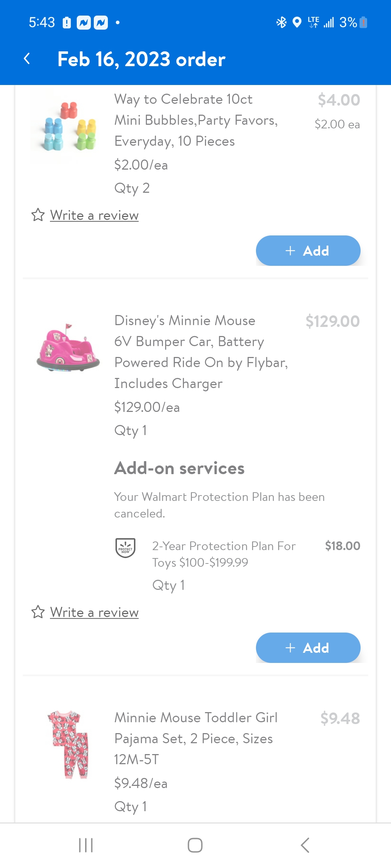Screen dimensions: 391x868
Task: Open Minnie Mouse Bumper Car thumbnail
Action: (68, 348)
